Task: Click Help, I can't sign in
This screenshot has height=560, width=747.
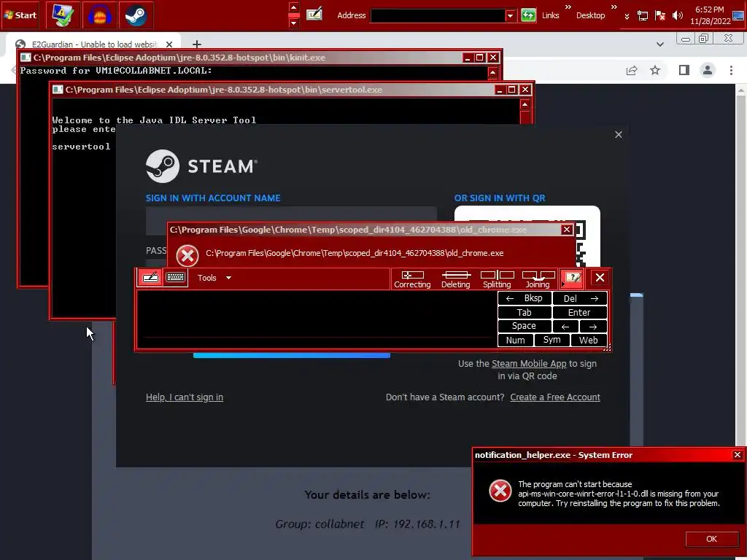Action: [185, 397]
